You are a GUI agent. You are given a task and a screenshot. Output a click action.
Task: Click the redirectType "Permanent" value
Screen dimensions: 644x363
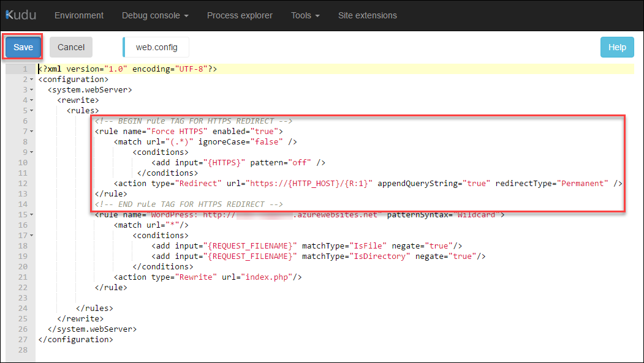pyautogui.click(x=582, y=184)
